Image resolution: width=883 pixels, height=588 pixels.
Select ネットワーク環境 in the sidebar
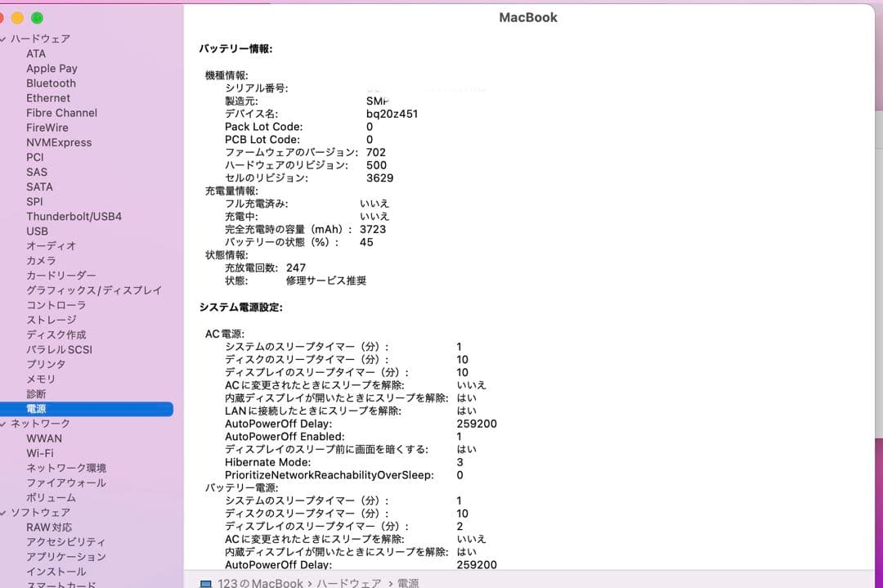(x=66, y=468)
